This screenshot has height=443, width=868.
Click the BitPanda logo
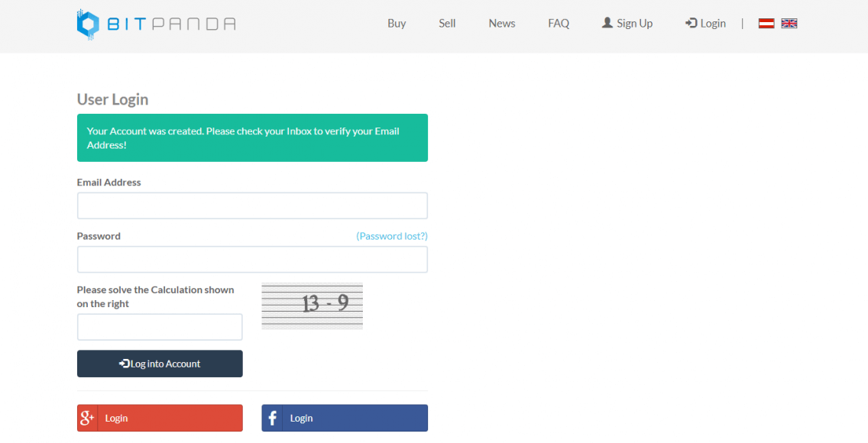tap(155, 23)
